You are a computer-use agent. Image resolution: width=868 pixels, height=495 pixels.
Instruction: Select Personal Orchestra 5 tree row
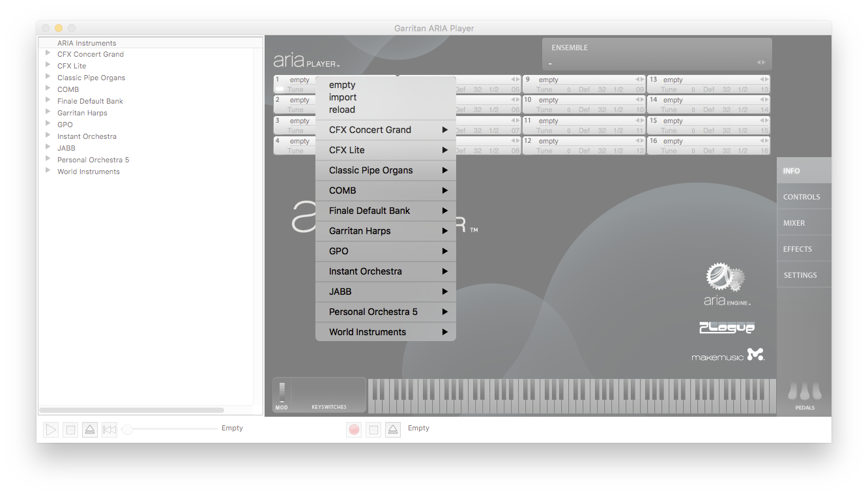pos(146,160)
